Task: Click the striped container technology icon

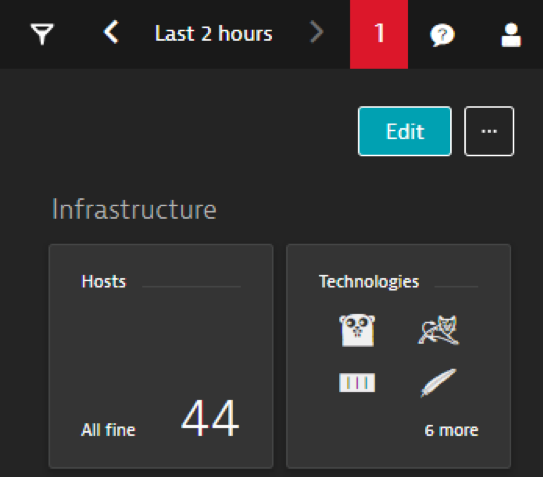Action: (x=357, y=382)
